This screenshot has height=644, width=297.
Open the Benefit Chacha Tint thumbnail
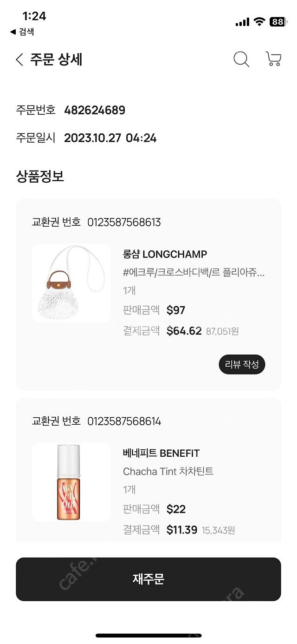pos(71,482)
